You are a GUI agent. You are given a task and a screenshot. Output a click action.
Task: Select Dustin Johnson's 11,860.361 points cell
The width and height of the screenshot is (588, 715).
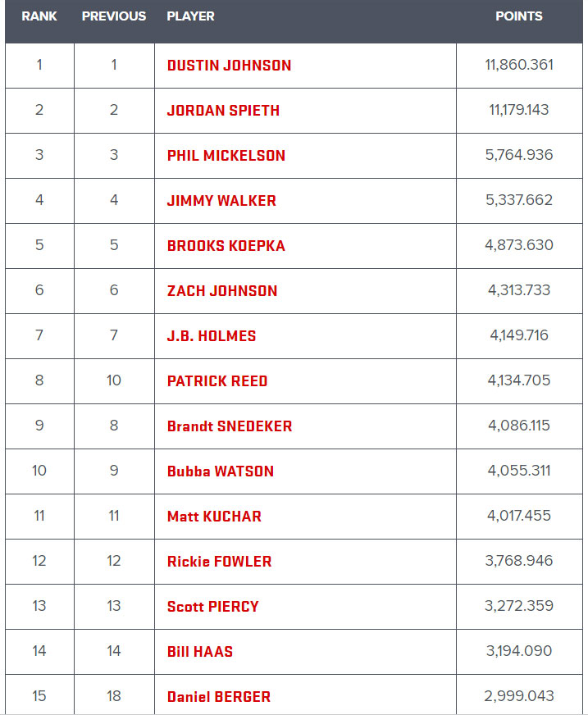[x=519, y=66]
